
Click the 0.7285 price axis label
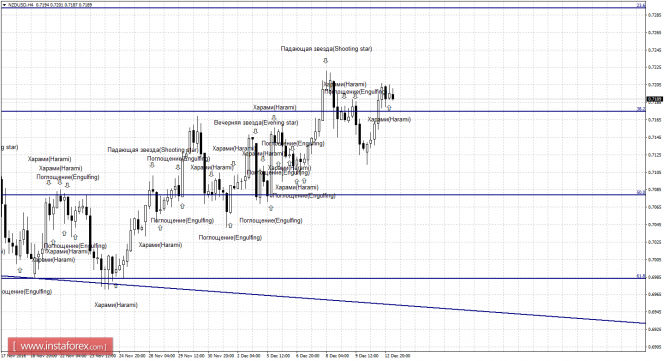655,15
